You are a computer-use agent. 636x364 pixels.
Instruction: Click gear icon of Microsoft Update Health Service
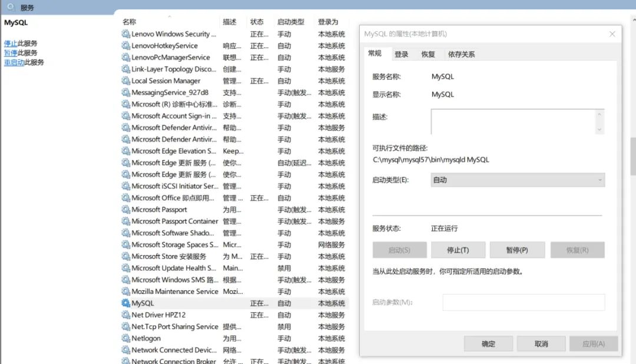pos(126,268)
